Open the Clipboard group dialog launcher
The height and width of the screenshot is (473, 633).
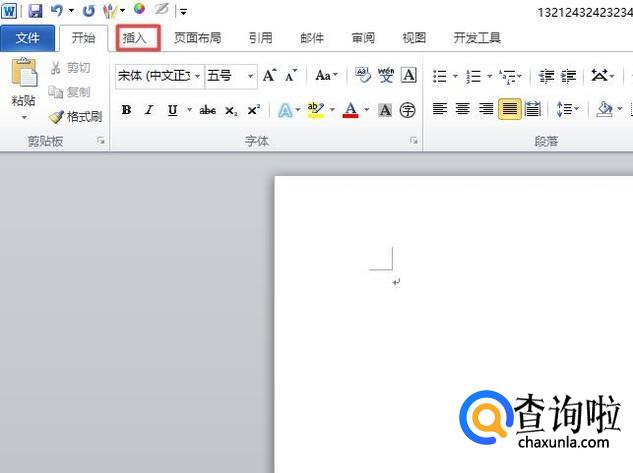click(x=101, y=140)
